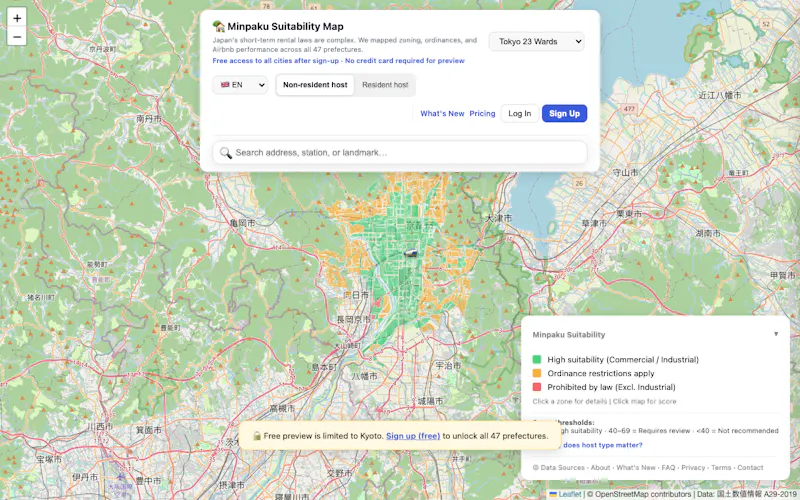Click the '城陽市' map label
Screen dimensions: 800x500
(x=431, y=401)
